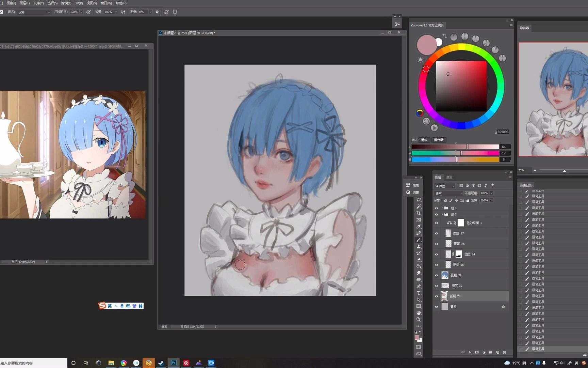Toggle lock transparent pixels
The image size is (588, 368).
click(445, 200)
